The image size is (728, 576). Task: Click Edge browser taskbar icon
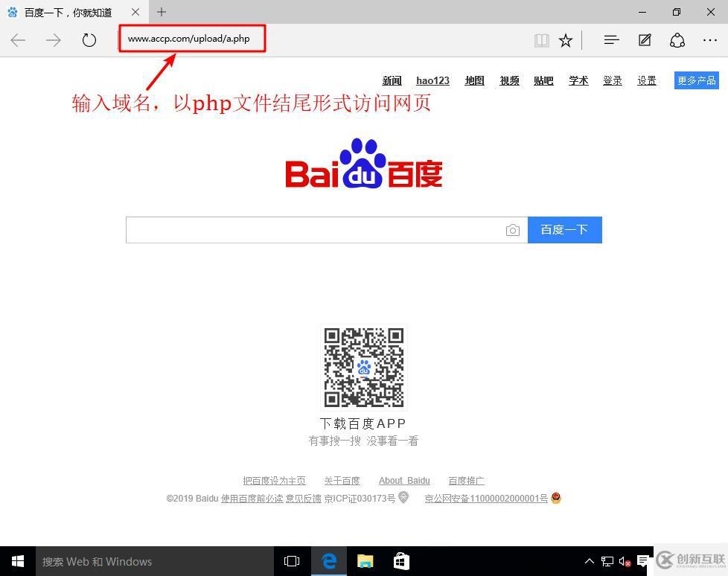[329, 562]
